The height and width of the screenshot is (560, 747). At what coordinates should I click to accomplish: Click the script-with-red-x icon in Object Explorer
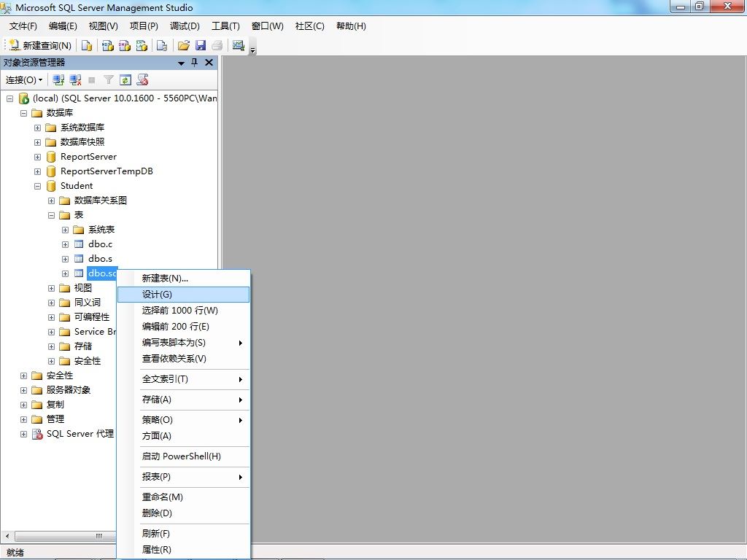pos(142,80)
